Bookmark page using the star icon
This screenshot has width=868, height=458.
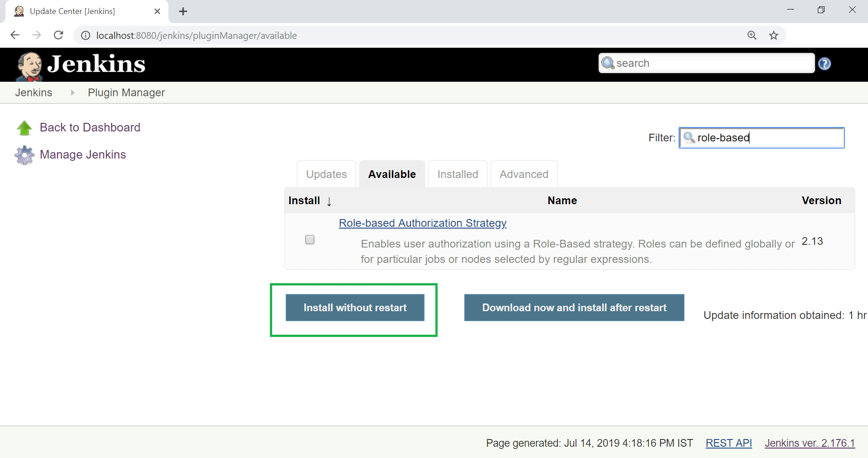pyautogui.click(x=774, y=35)
